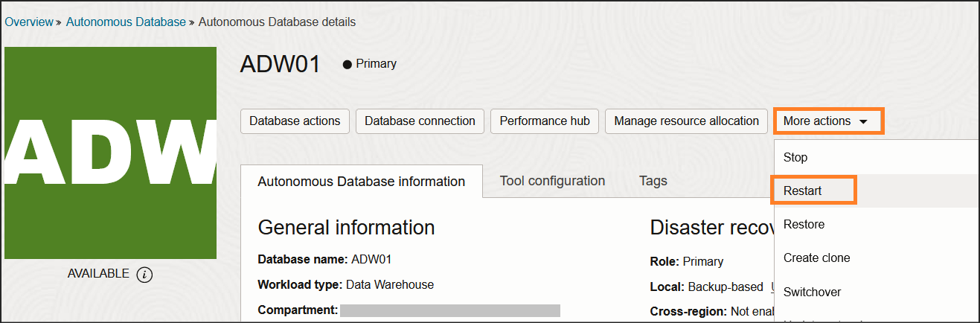Click Manage resource allocation button
The width and height of the screenshot is (980, 323).
pos(686,121)
